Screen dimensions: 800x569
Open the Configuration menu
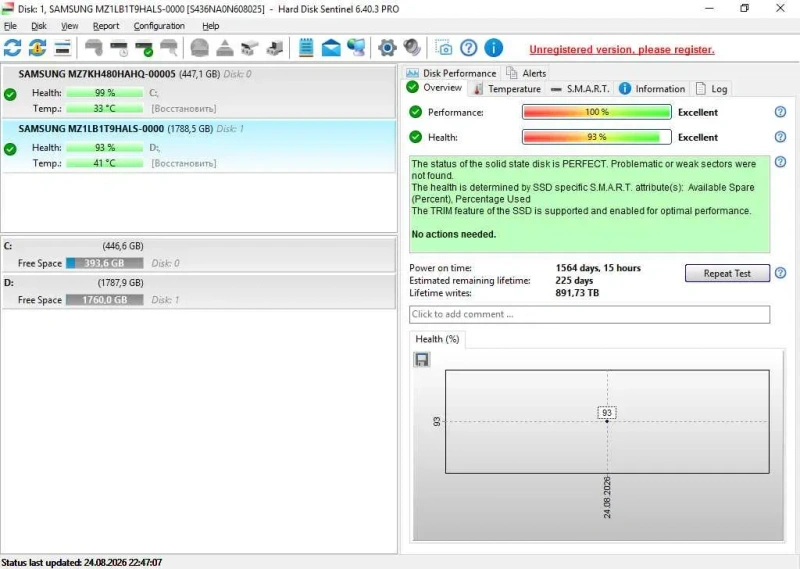click(x=159, y=26)
